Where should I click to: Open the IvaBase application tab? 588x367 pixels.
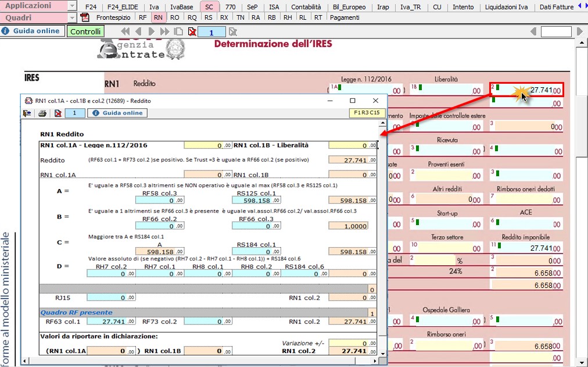[181, 7]
